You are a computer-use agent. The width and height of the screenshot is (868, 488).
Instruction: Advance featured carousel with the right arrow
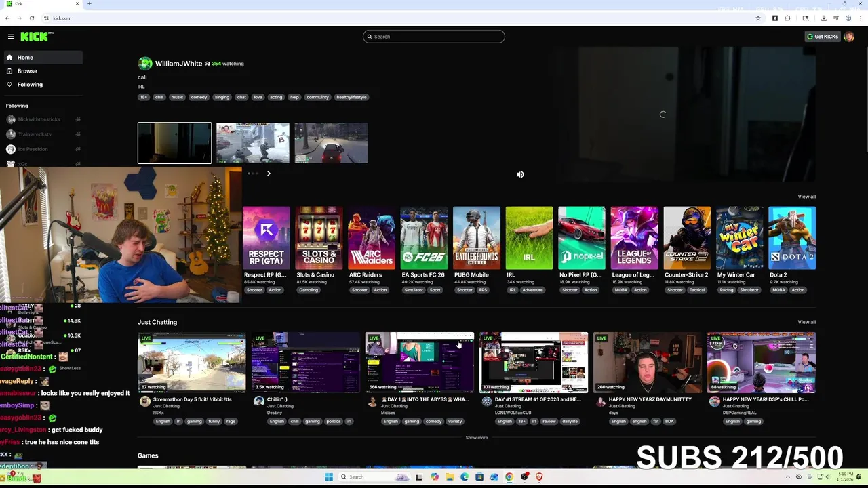coord(269,174)
